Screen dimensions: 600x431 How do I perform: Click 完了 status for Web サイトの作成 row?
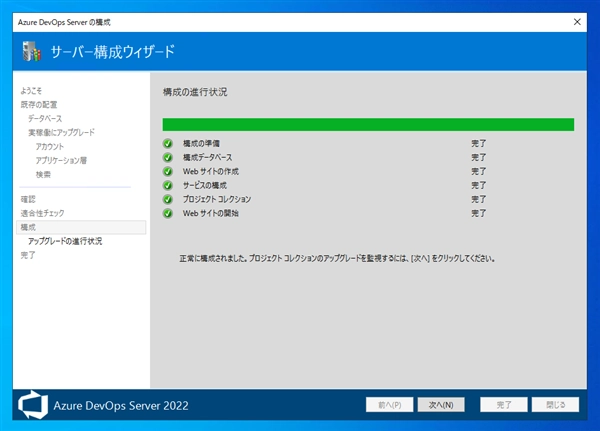478,171
